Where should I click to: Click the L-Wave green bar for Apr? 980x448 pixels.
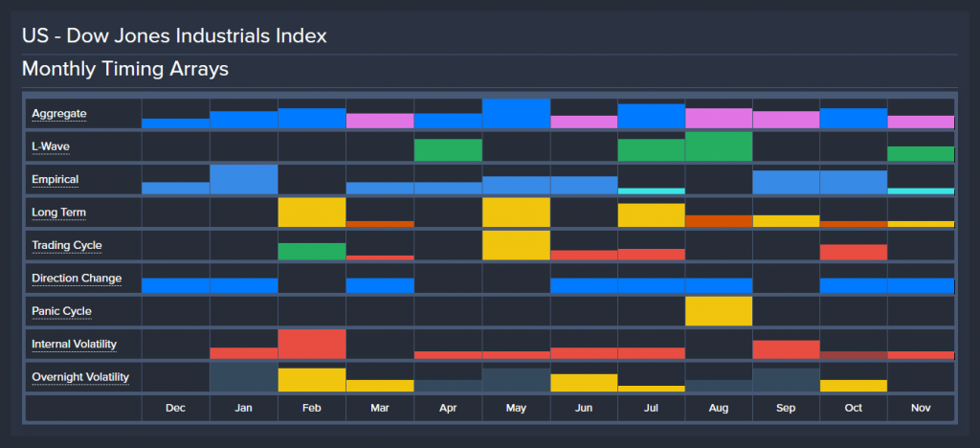[448, 150]
